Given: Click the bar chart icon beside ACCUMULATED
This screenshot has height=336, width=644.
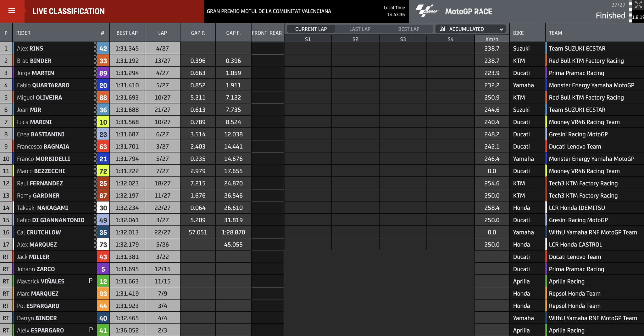Looking at the screenshot, I should point(443,29).
